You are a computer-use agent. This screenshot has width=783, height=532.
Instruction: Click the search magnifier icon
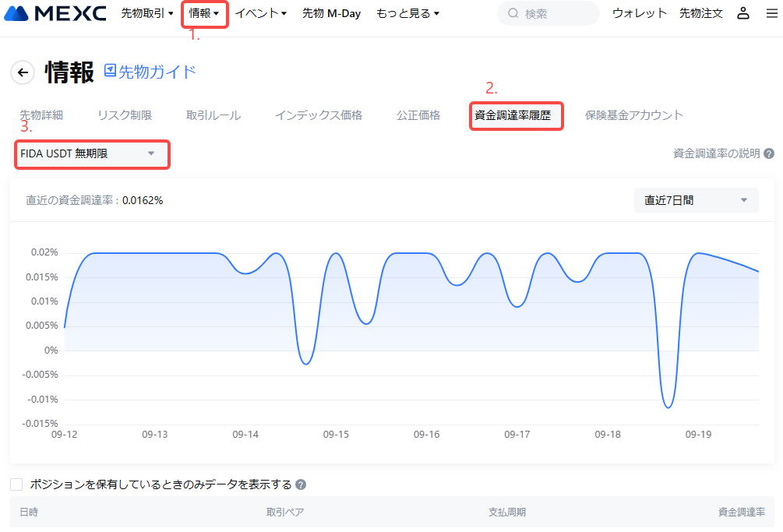[513, 13]
